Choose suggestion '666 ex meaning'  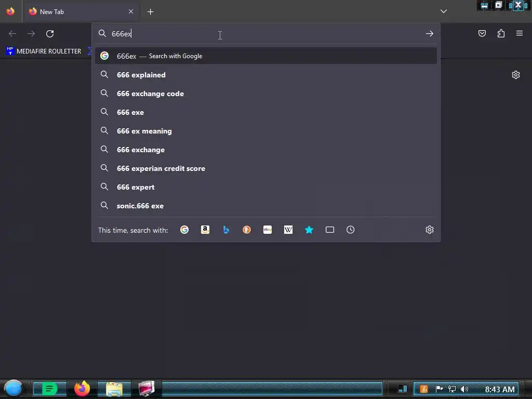(266, 131)
